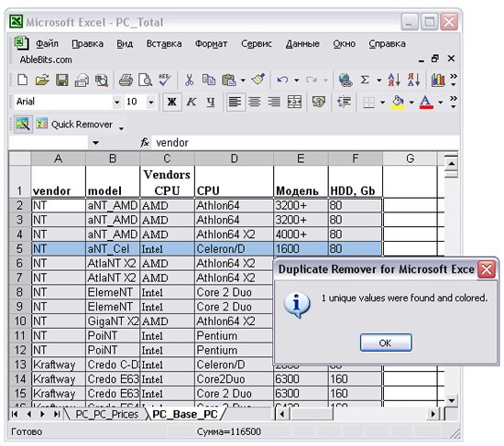
Task: Paste from the clipboard icon
Action: tap(228, 80)
